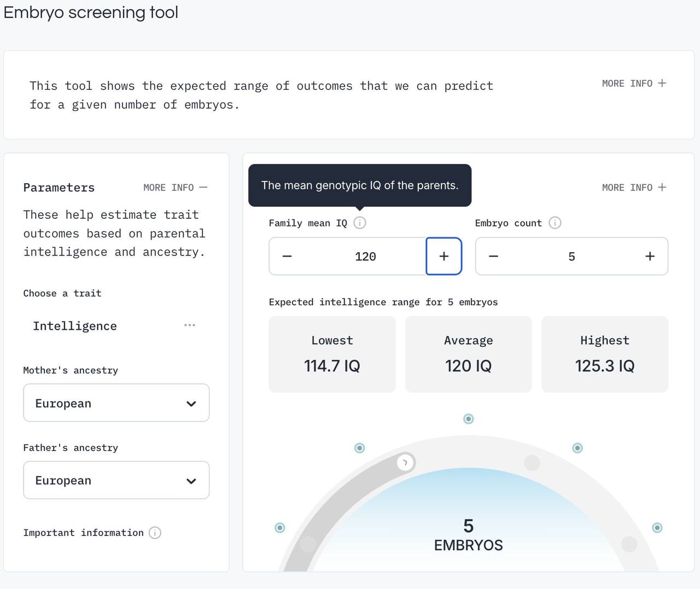This screenshot has height=589, width=700.
Task: Open the Intelligence trait ellipsis menu
Action: (x=190, y=325)
